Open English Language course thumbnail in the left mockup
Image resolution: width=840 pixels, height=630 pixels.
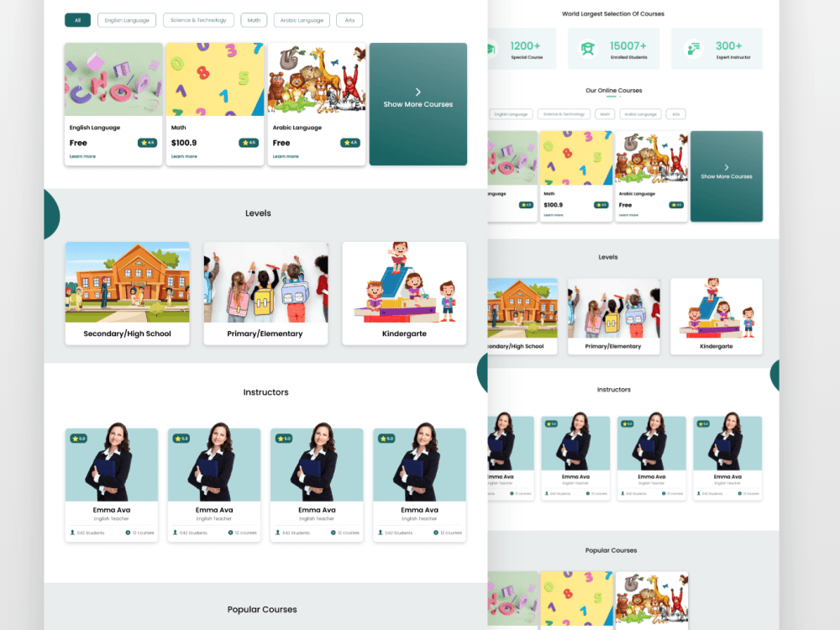click(113, 79)
